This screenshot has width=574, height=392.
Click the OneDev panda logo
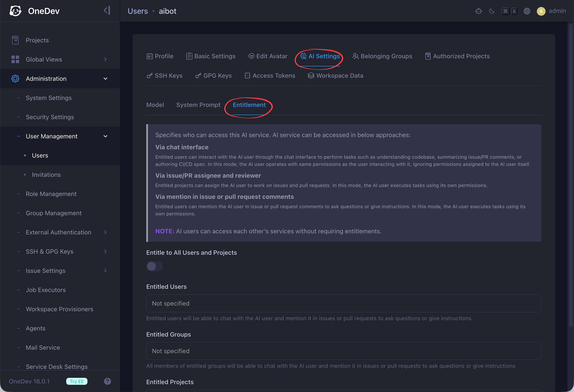[x=15, y=11]
